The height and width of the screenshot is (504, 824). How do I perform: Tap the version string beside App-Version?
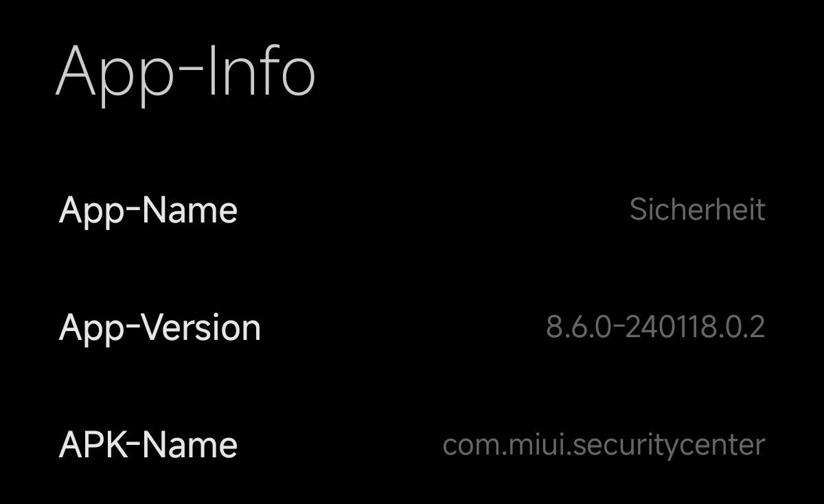pos(655,328)
